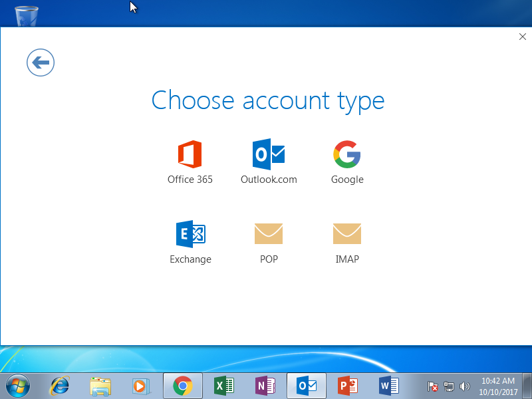Choose the Exchange account type
The image size is (532, 399).
pos(190,242)
